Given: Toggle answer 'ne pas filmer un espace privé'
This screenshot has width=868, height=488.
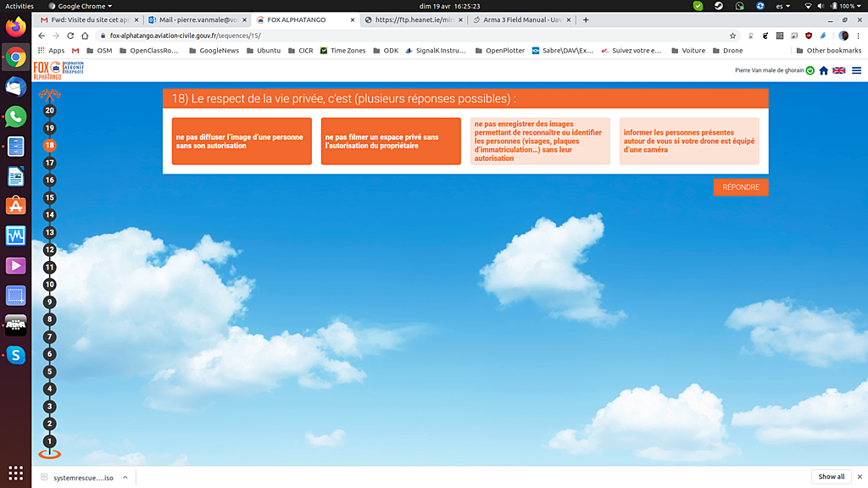Looking at the screenshot, I should pyautogui.click(x=391, y=141).
